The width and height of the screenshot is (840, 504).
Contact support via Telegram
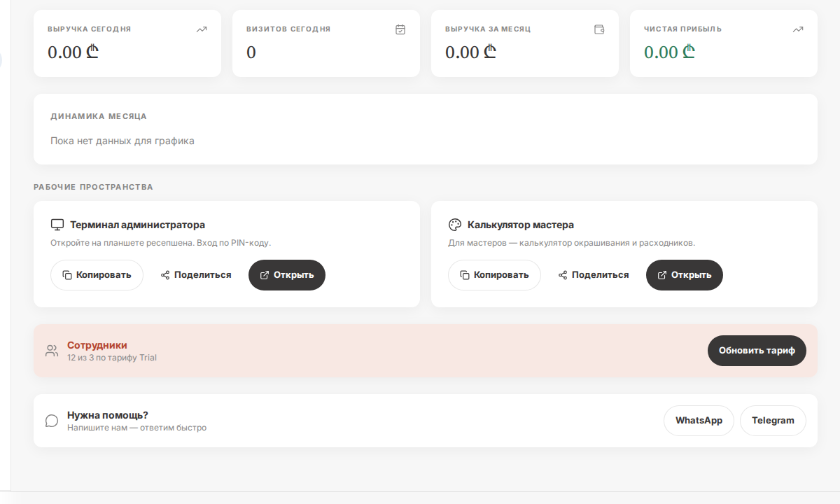[x=773, y=421]
